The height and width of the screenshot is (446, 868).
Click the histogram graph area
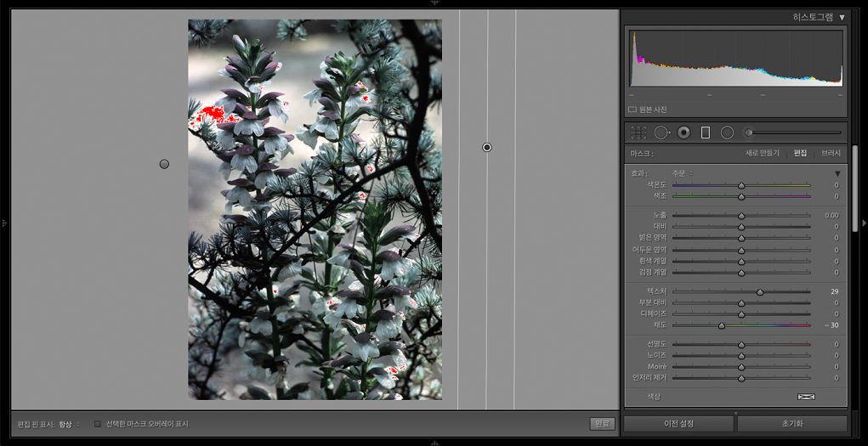coord(736,58)
